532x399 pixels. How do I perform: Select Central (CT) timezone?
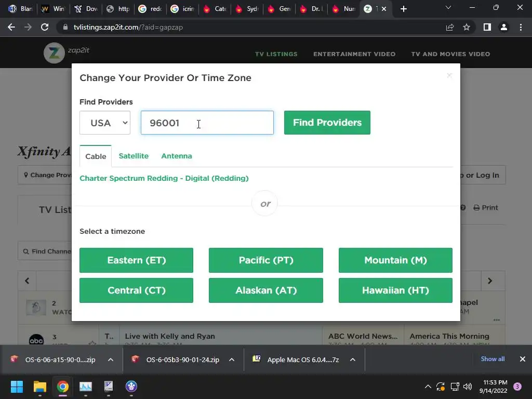[137, 290]
